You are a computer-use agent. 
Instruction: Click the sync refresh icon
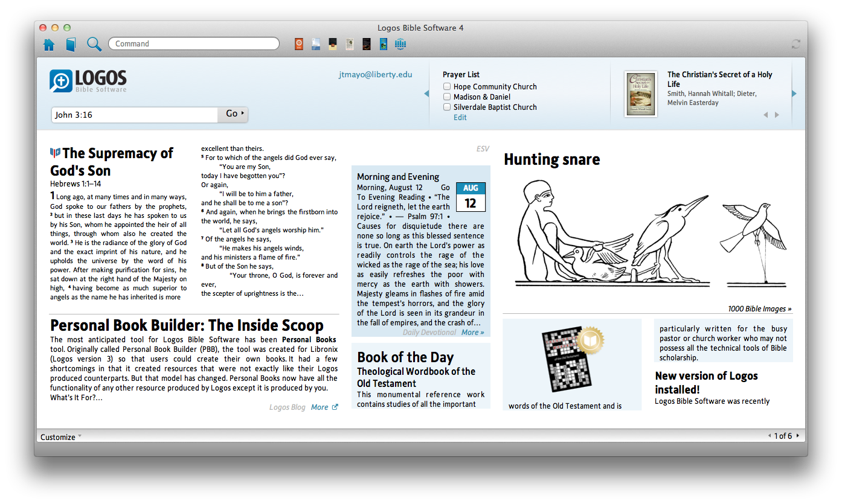(x=795, y=44)
